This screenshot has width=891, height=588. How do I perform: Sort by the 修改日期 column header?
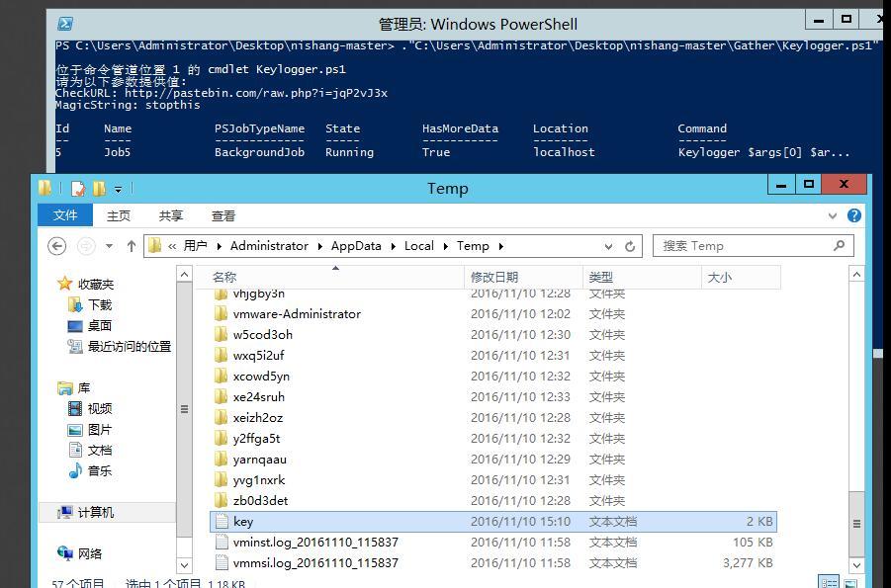(524, 278)
